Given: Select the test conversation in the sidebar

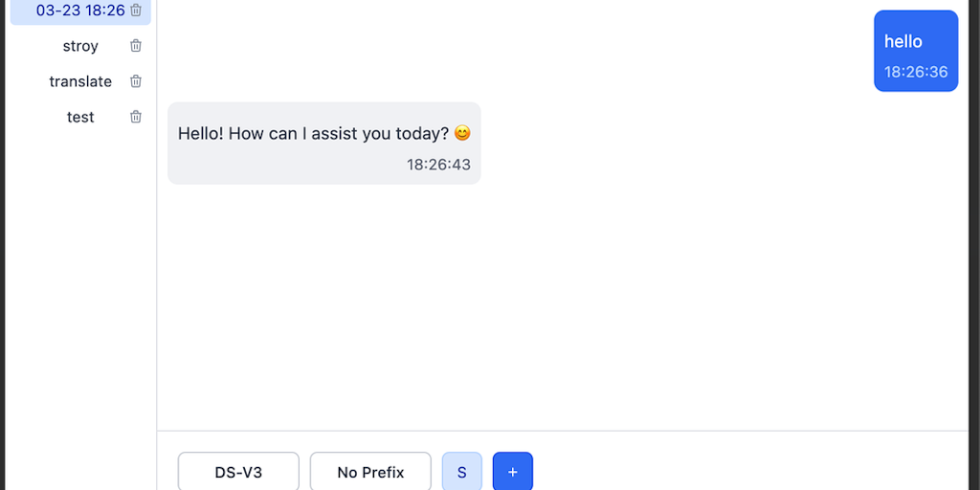Looking at the screenshot, I should click(x=80, y=117).
